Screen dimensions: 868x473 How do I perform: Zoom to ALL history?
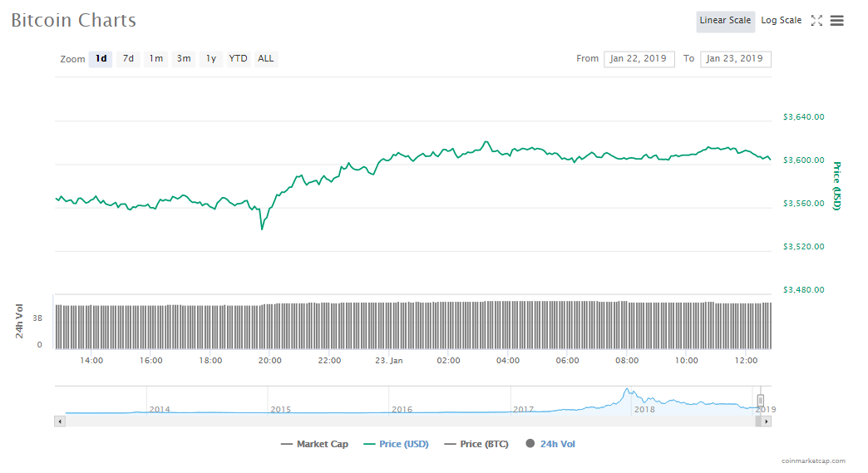(x=265, y=59)
